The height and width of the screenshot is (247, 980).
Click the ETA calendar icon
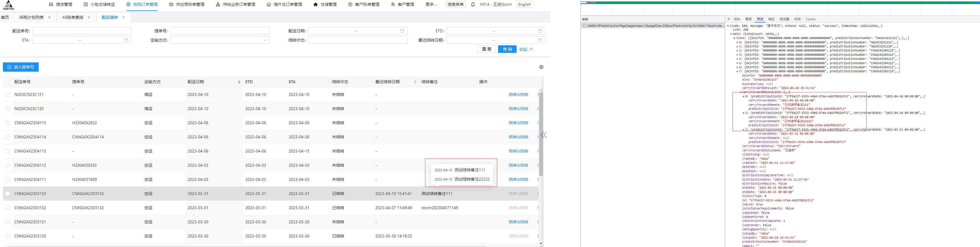pyautogui.click(x=126, y=40)
